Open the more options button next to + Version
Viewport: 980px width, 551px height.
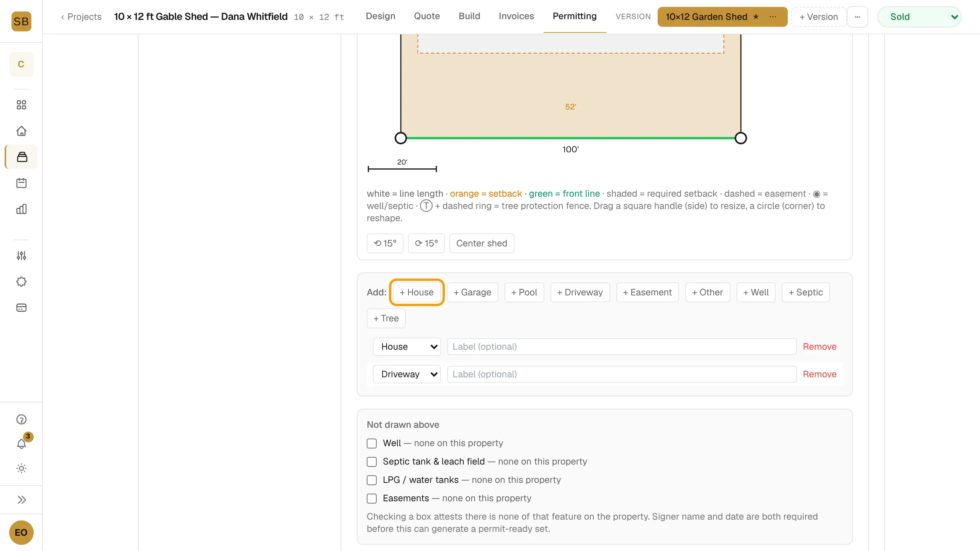pos(857,17)
